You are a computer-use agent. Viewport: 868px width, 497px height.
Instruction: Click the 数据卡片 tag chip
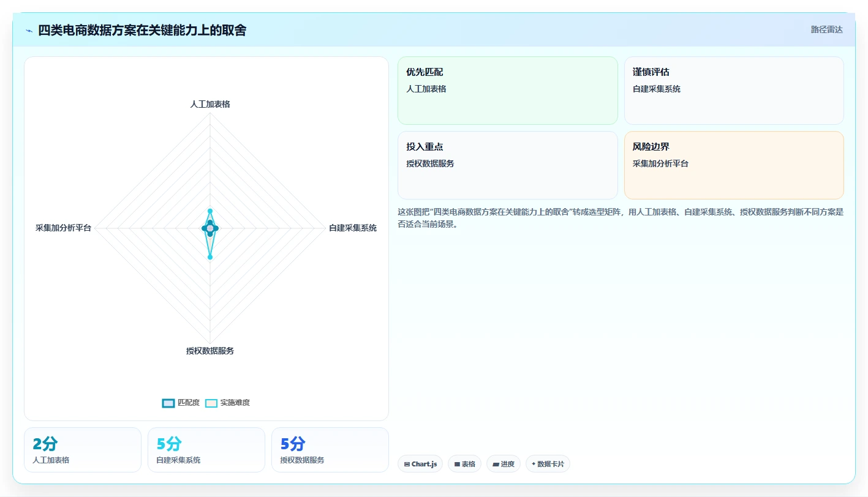pos(548,464)
